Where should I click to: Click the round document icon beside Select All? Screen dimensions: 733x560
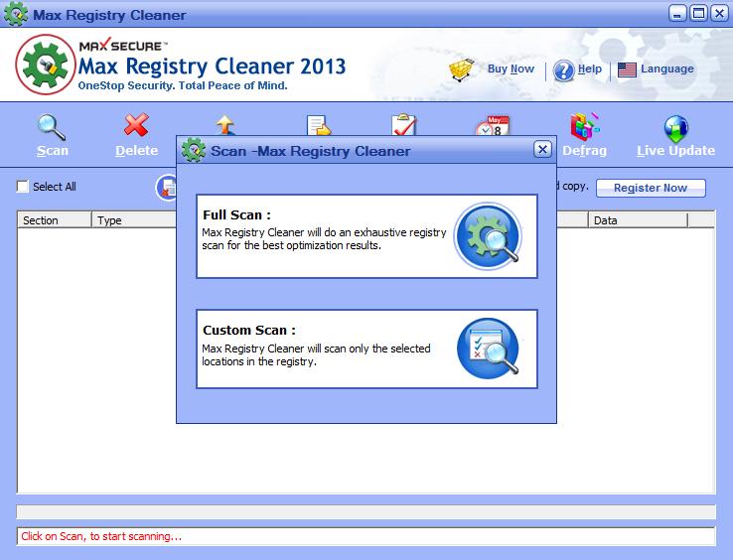[167, 188]
